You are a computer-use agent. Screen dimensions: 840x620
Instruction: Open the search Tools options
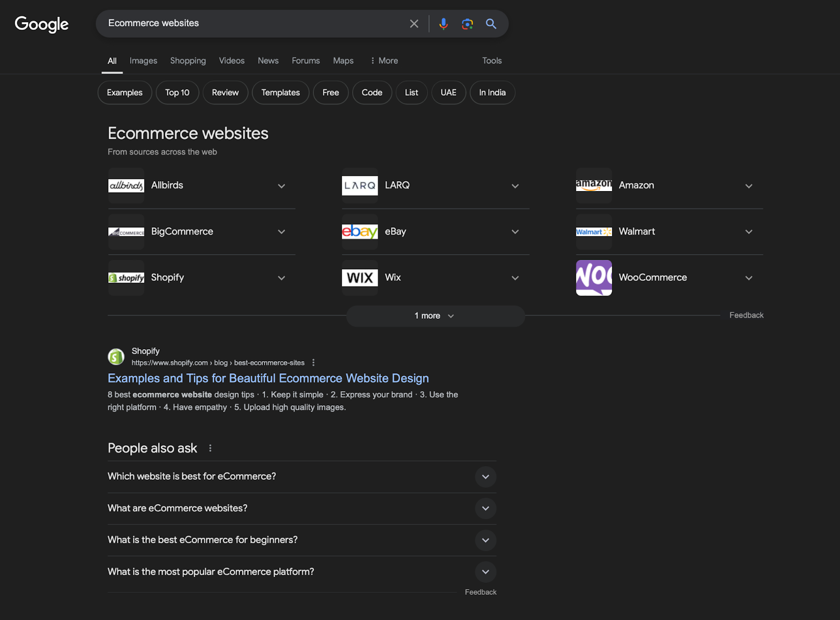coord(492,61)
